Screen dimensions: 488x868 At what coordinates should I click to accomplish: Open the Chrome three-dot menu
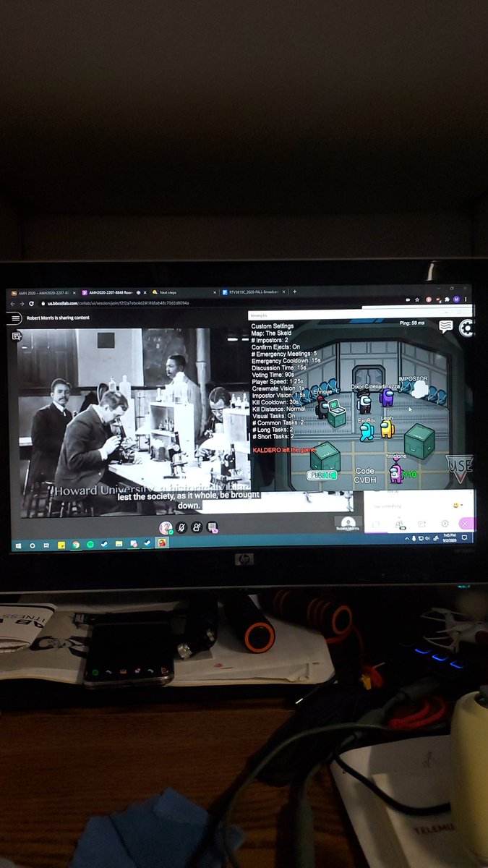tap(467, 298)
